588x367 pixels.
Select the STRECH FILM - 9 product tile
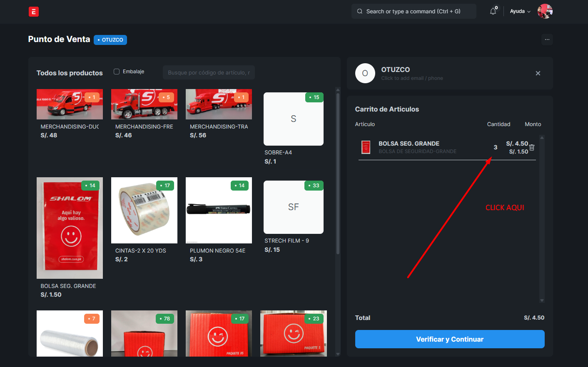tap(294, 208)
